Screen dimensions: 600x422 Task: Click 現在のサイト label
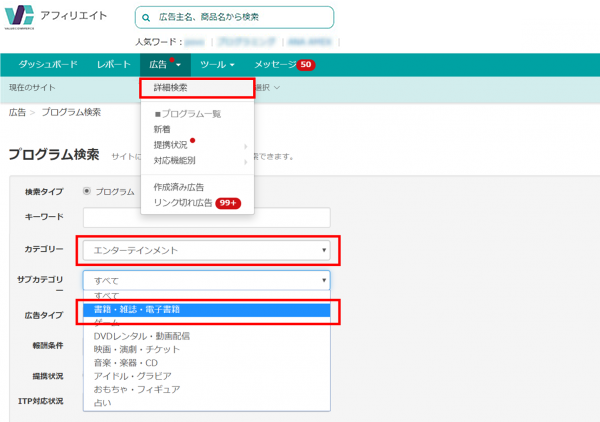pos(32,88)
